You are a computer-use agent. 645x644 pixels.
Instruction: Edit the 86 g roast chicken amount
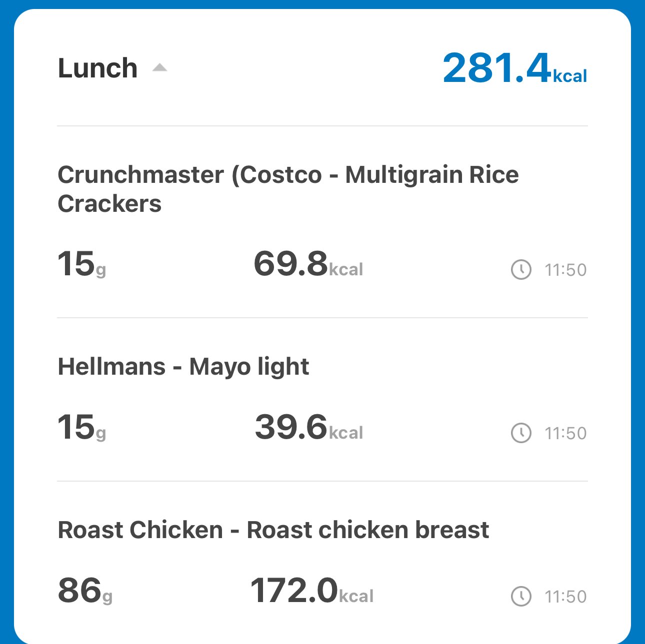(x=85, y=591)
